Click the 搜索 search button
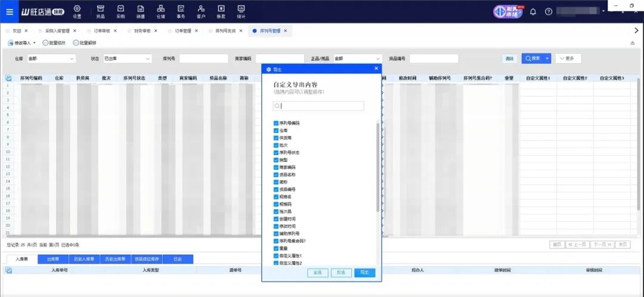The width and height of the screenshot is (644, 297). point(533,58)
